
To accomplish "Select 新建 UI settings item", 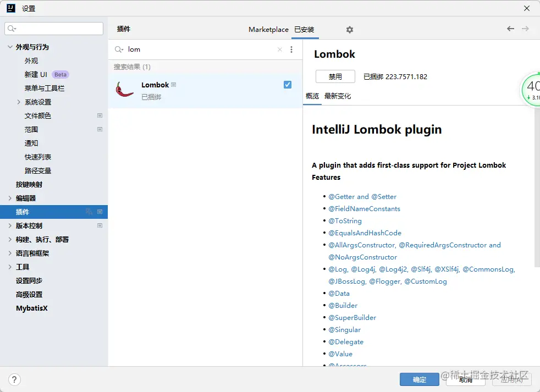I will pos(36,75).
